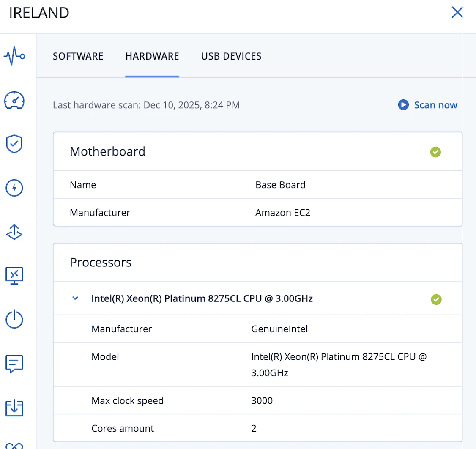Click the Scan now play icon
Image resolution: width=476 pixels, height=449 pixels.
tap(403, 105)
